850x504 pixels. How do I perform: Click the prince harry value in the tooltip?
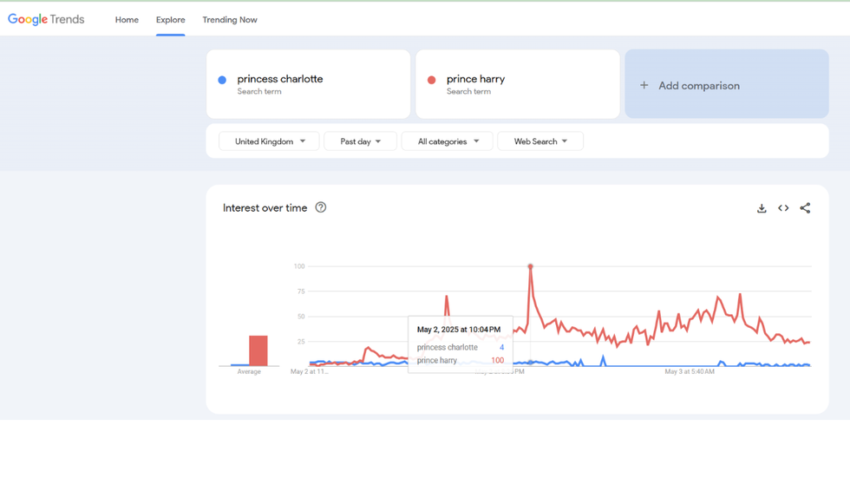pyautogui.click(x=497, y=360)
